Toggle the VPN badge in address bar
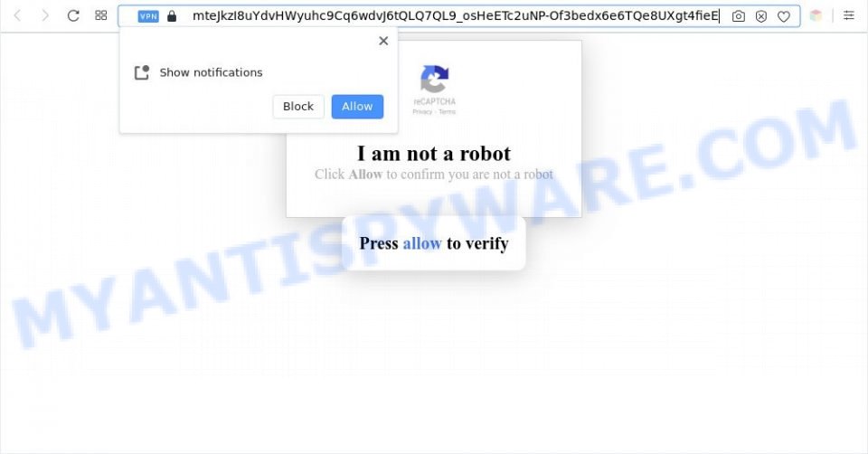The image size is (868, 454). [x=148, y=16]
